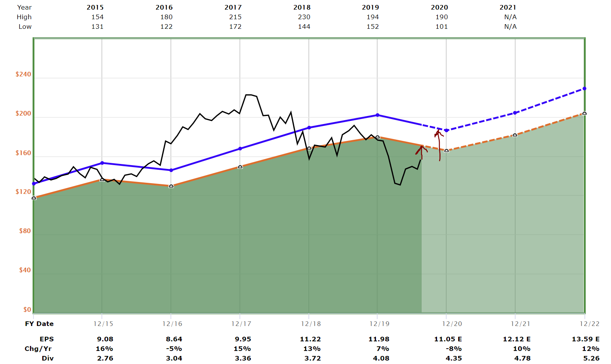The width and height of the screenshot is (611, 364).
Task: Select the dividend value 5.26
Action: [x=591, y=358]
